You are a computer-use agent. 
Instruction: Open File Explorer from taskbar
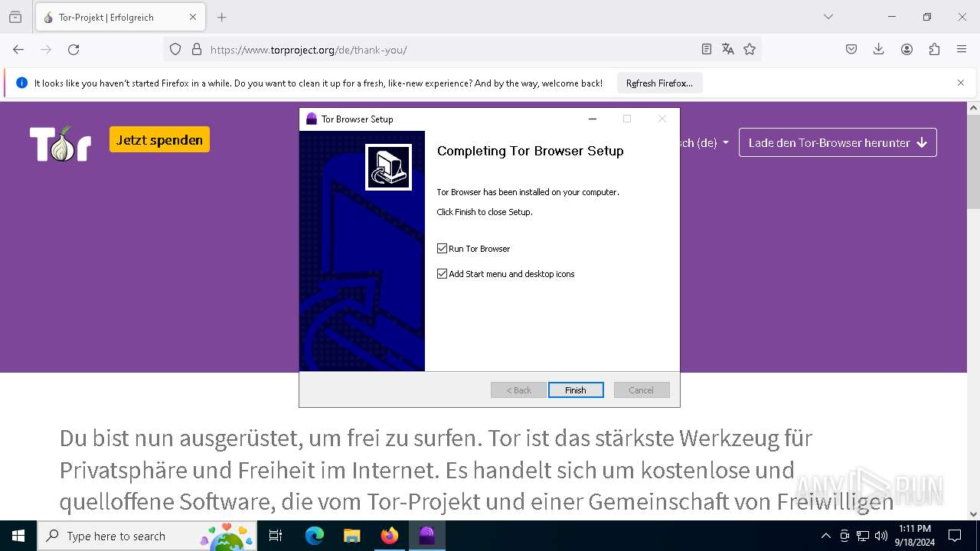[x=351, y=536]
